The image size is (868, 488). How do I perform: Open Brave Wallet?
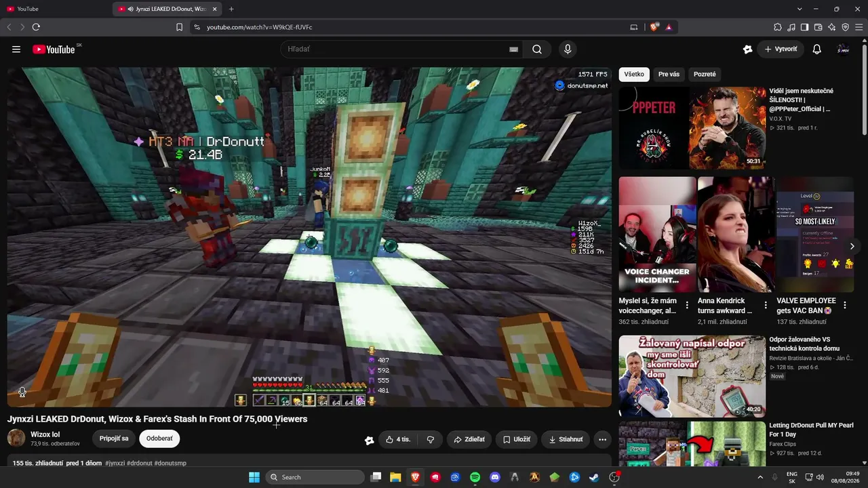(818, 27)
